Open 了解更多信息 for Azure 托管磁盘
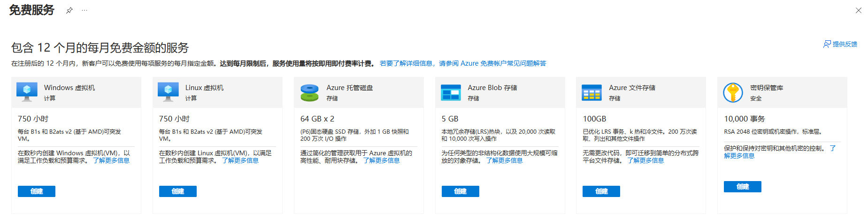 pos(382,160)
